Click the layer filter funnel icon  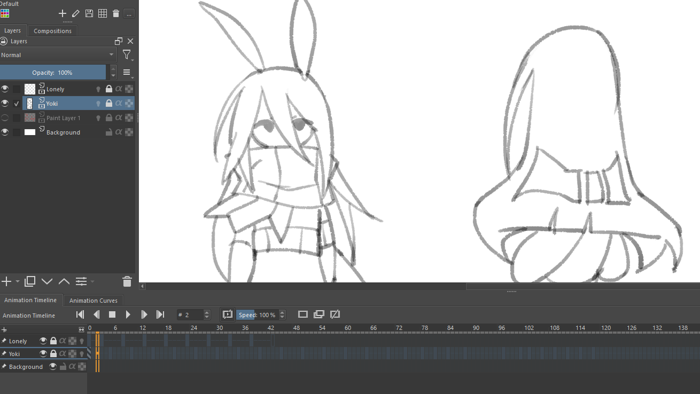coord(127,55)
